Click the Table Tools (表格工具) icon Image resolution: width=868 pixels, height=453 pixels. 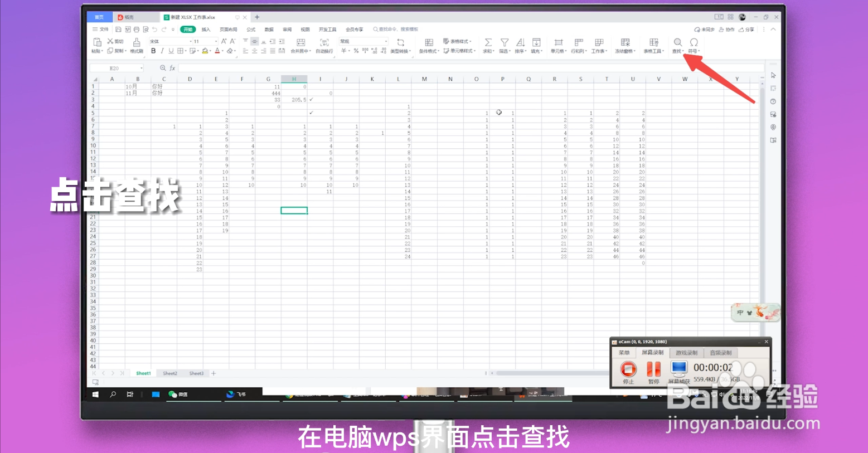pyautogui.click(x=654, y=42)
